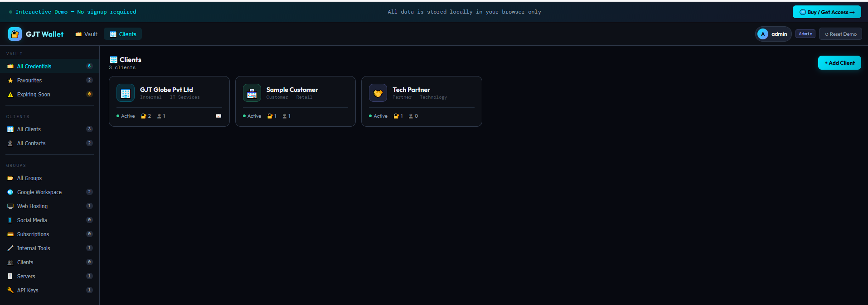The image size is (868, 305).
Task: Click the GJT Wallet lock logo icon
Action: point(15,34)
